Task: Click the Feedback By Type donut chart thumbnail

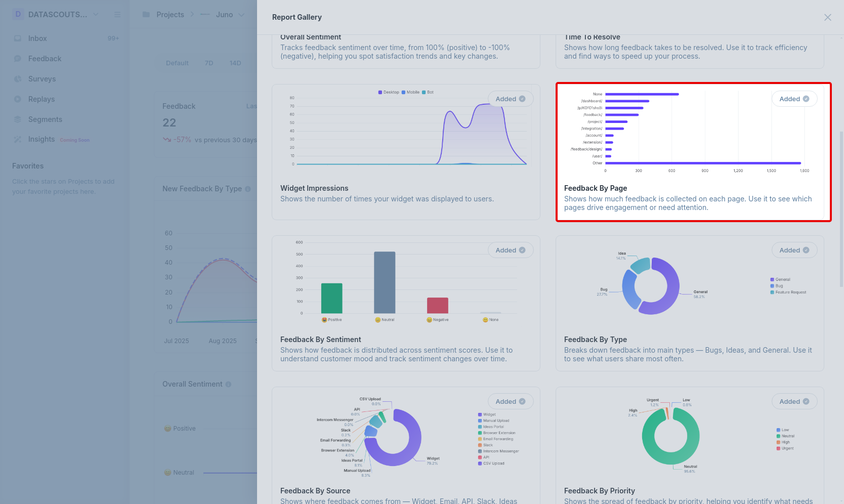Action: 651,286
